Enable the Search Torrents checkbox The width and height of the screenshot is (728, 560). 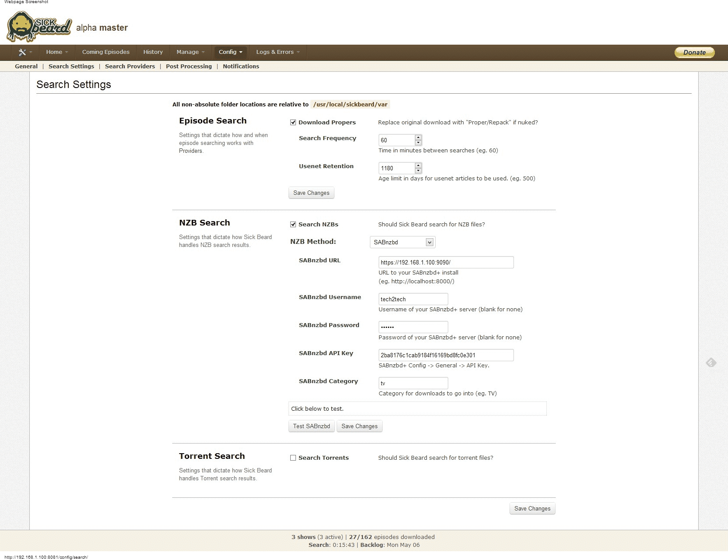pyautogui.click(x=293, y=458)
